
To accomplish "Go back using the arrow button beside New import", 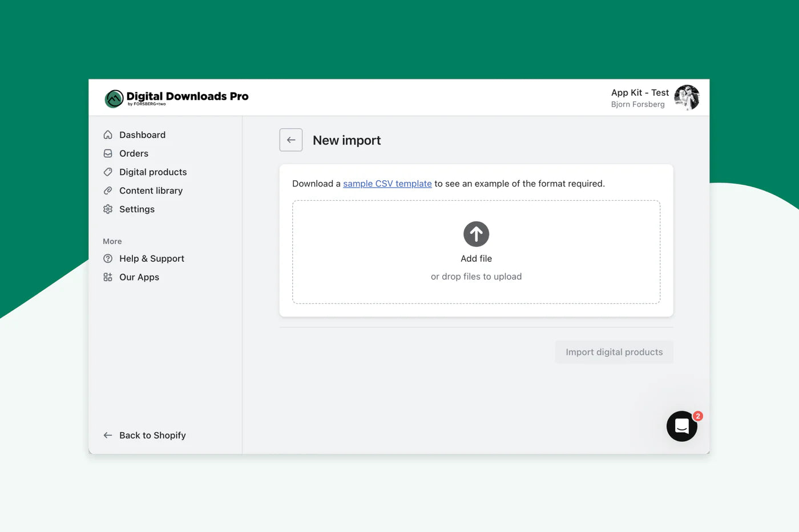I will tap(291, 140).
